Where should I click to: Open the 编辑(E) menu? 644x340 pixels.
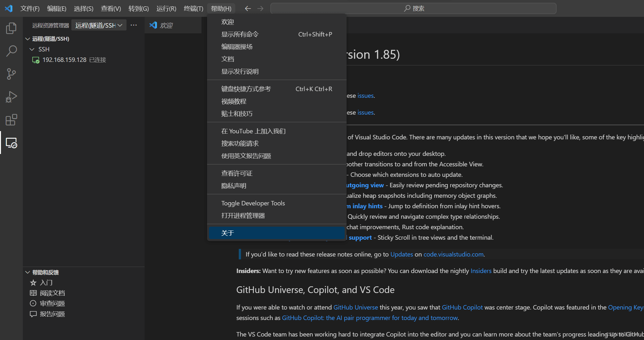57,9
